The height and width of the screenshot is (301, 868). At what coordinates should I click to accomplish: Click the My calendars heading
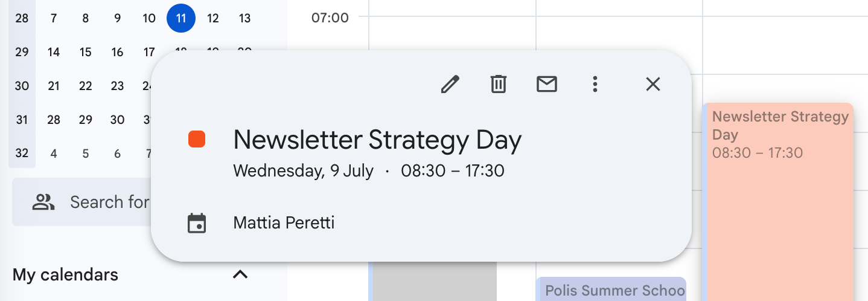pyautogui.click(x=65, y=275)
